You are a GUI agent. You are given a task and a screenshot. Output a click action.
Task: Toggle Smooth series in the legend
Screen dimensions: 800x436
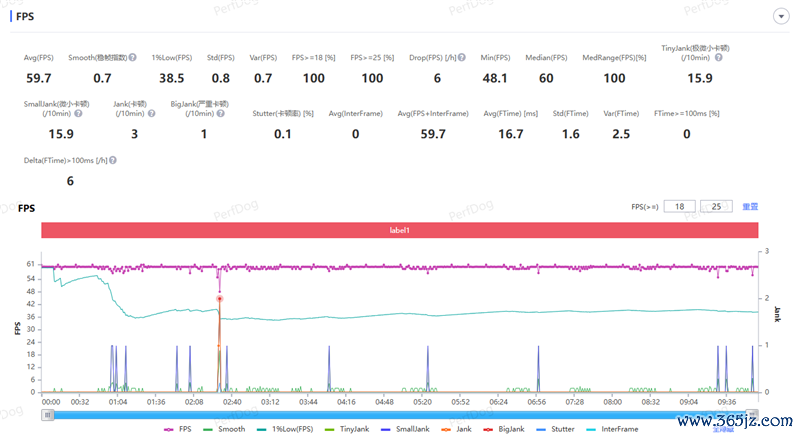(x=224, y=429)
